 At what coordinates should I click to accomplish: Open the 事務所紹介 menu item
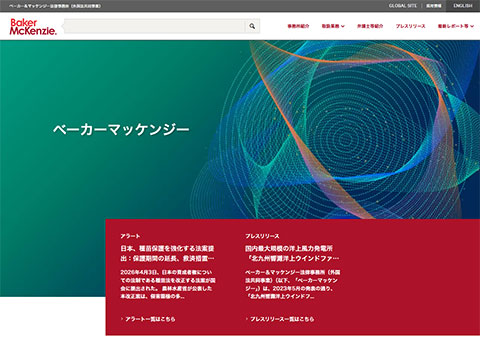[x=298, y=26]
